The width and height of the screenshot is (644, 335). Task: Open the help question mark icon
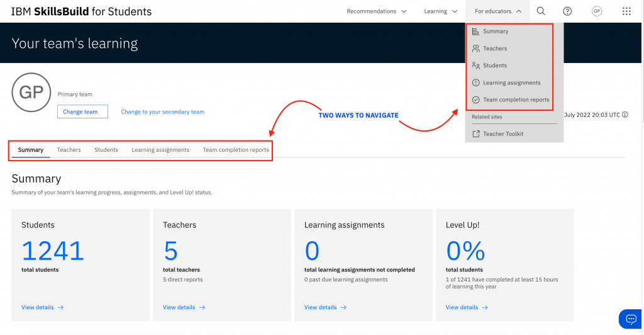[x=567, y=11]
